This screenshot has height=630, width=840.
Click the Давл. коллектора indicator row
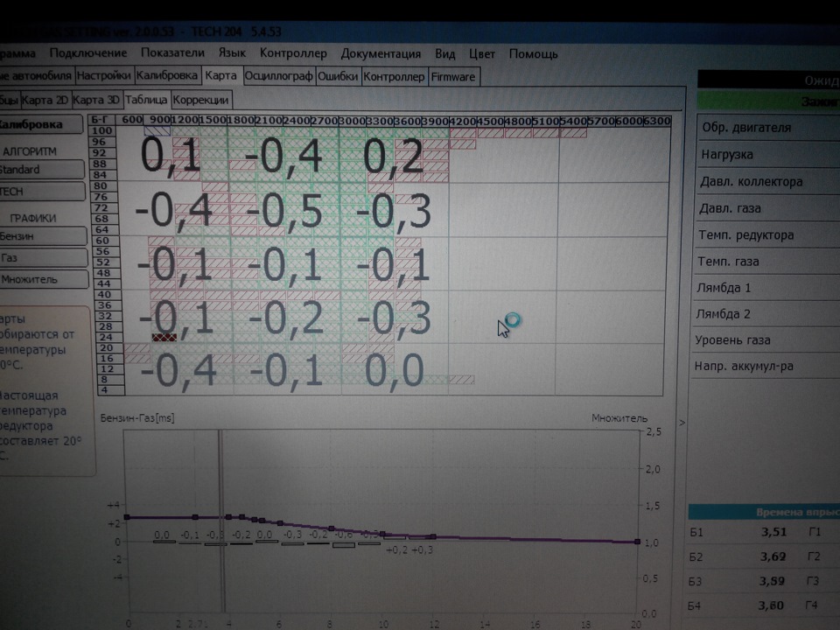tap(767, 182)
